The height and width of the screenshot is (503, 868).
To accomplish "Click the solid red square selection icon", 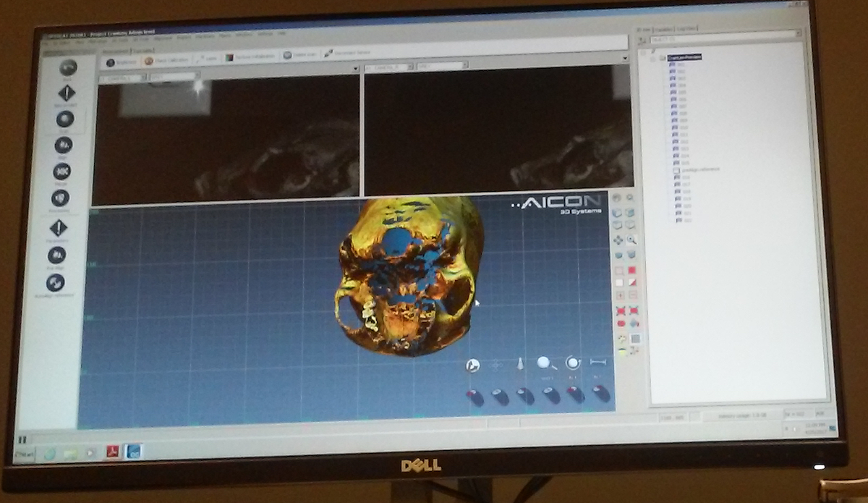I will [631, 270].
